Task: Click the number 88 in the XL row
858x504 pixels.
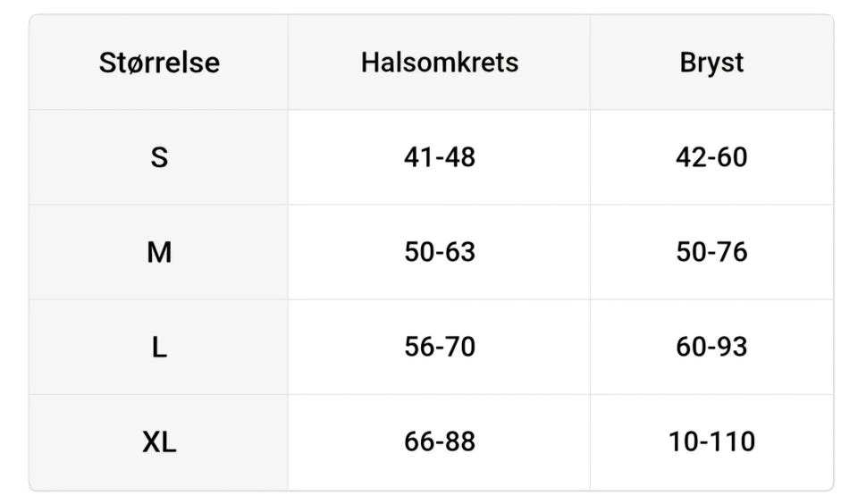Action: pos(461,441)
